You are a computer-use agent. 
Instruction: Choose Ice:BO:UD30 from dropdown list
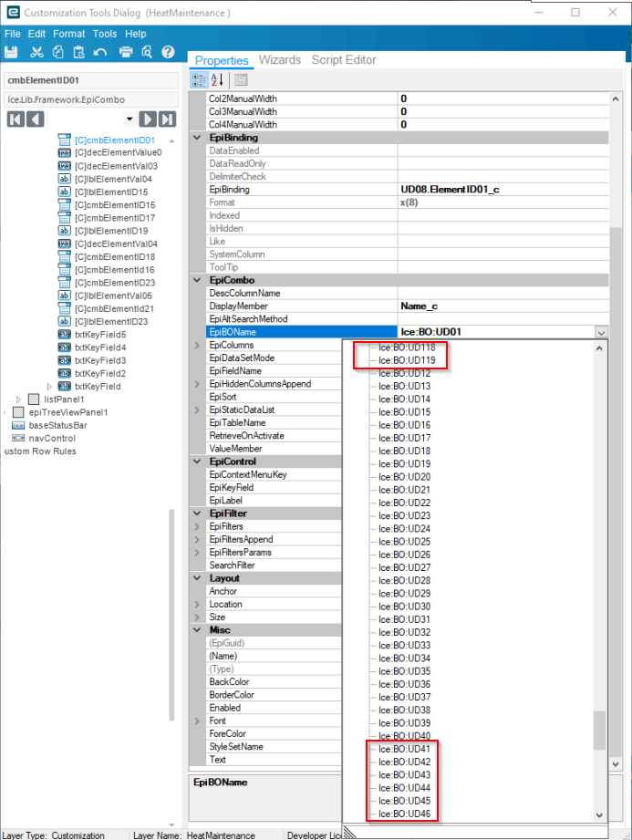coord(404,607)
